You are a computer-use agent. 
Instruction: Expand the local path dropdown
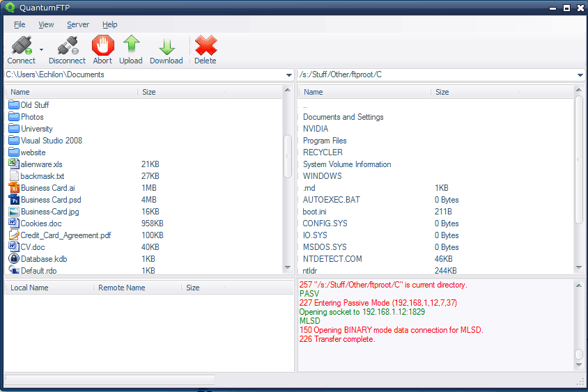tap(288, 75)
